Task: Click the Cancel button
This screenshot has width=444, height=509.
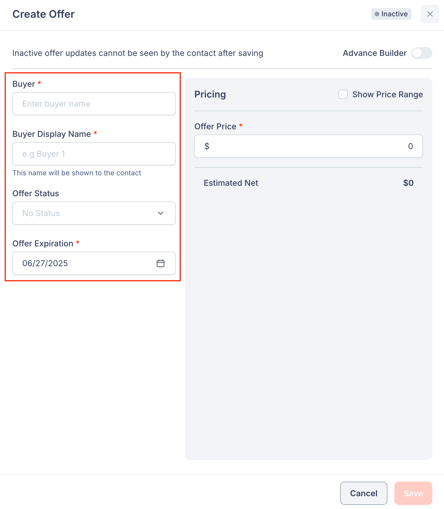Action: pyautogui.click(x=363, y=493)
